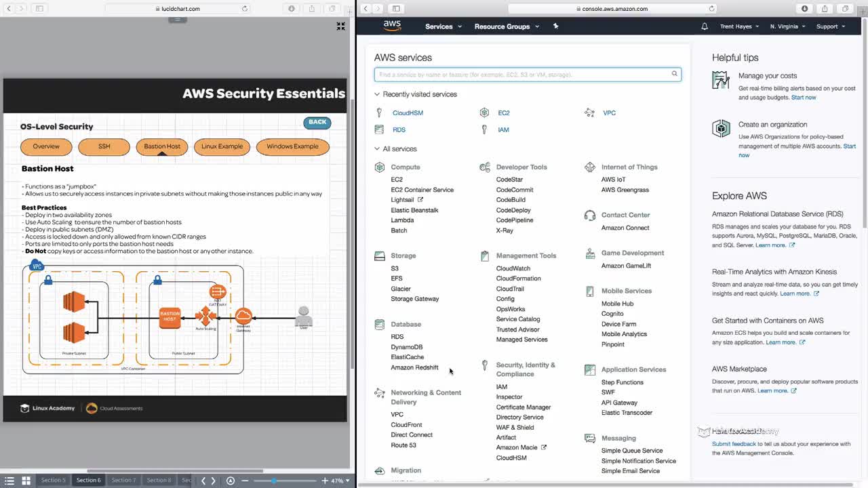Click the console.aws.amazon.com address bar
The height and width of the screenshot is (488, 868).
click(x=612, y=9)
